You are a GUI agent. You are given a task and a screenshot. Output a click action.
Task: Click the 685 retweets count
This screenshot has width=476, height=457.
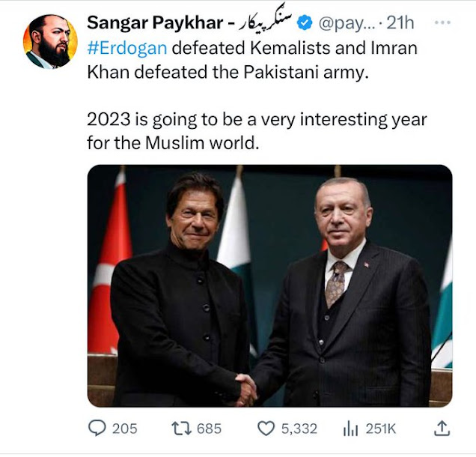pyautogui.click(x=209, y=429)
